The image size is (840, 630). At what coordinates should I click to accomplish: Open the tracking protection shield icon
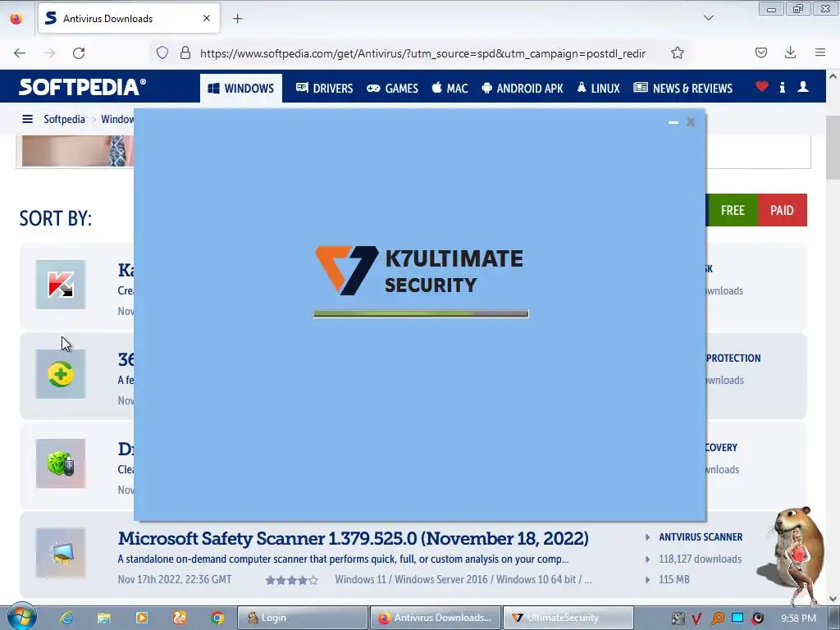[162, 52]
